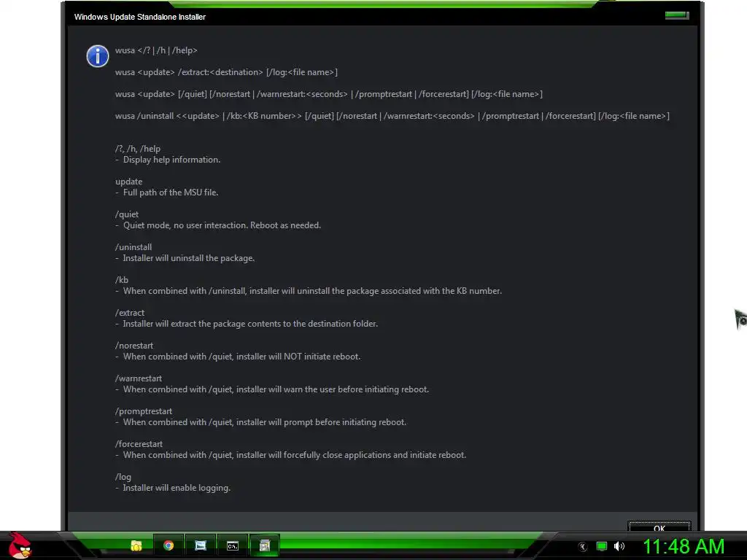This screenshot has width=747, height=560.
Task: Click the '/uninstall' option heading
Action: pos(133,247)
